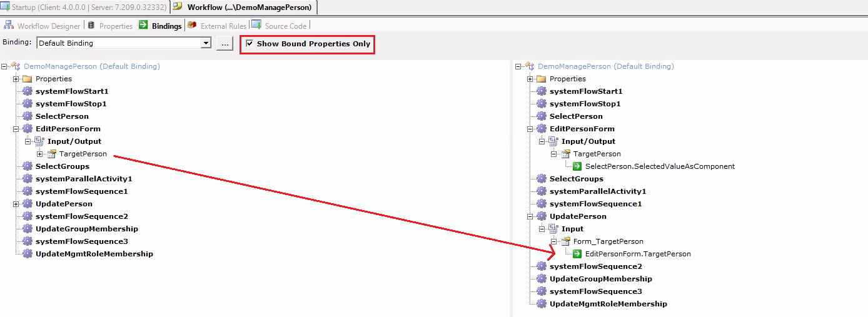Viewport: 868px width, 317px height.
Task: Click the DemoManagePerson root icon in the left tree
Action: pyautogui.click(x=16, y=66)
